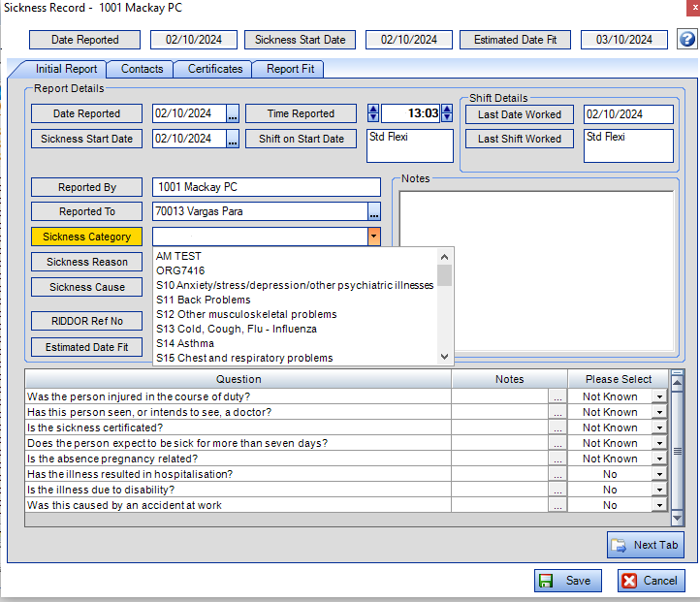The image size is (700, 602).
Task: Go to Next Tab
Action: point(646,545)
